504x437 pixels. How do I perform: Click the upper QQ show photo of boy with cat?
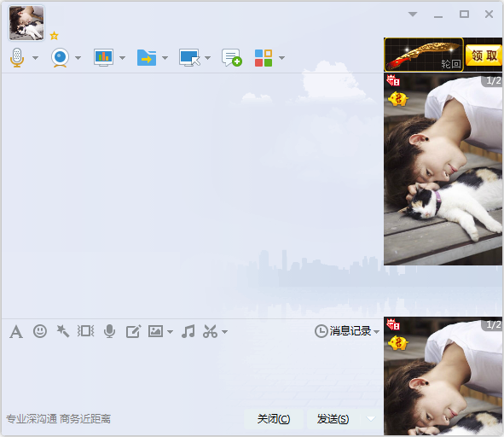pyautogui.click(x=443, y=169)
